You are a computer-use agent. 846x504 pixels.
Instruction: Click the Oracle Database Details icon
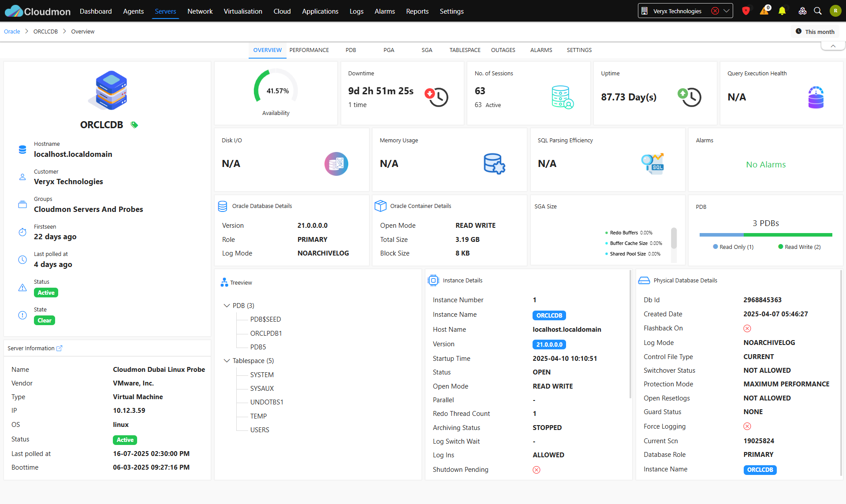pos(223,206)
